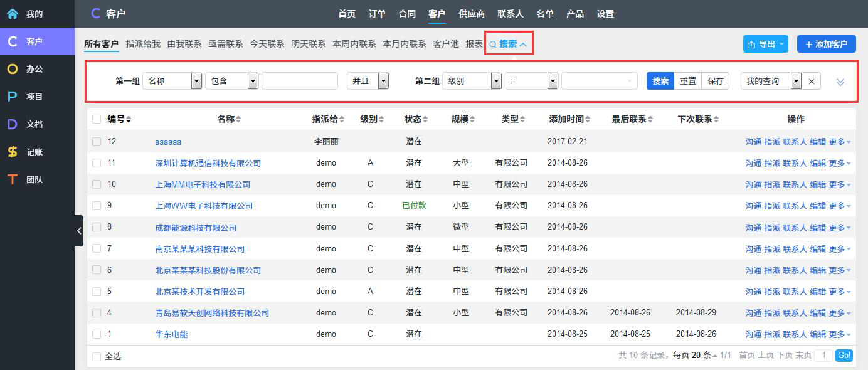The width and height of the screenshot is (868, 370).
Task: Click the first group search text field
Action: pyautogui.click(x=299, y=82)
